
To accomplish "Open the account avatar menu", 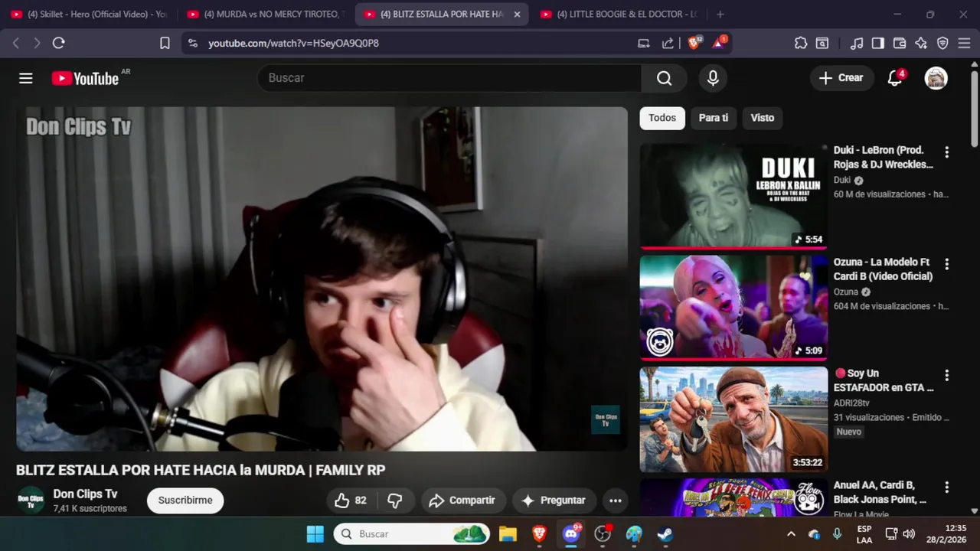I will 936,78.
